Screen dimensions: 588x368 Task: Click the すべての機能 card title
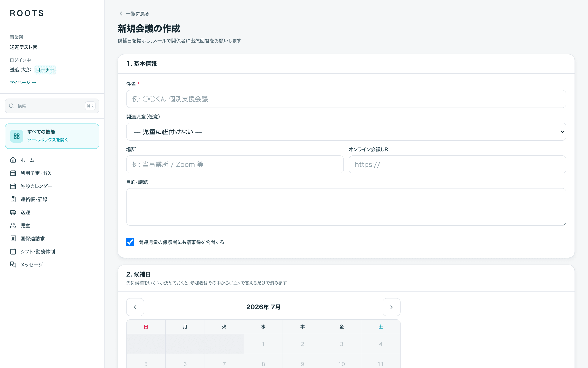[41, 132]
